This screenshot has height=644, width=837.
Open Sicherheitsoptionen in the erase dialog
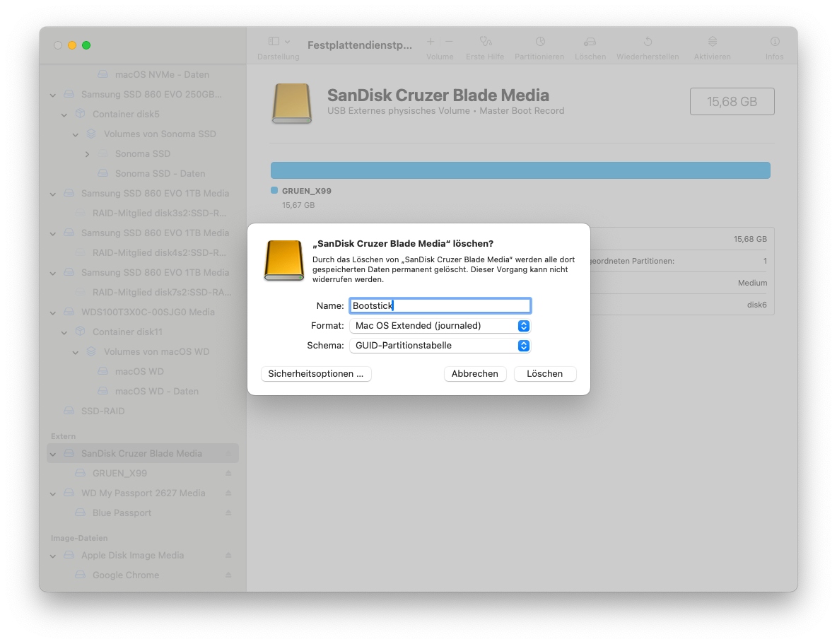pos(316,374)
